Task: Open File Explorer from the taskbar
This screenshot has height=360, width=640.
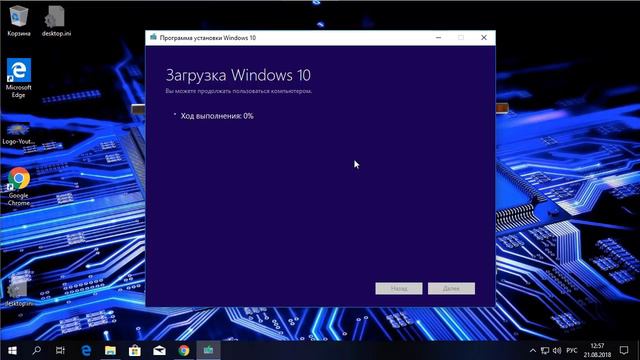Action: pos(110,350)
